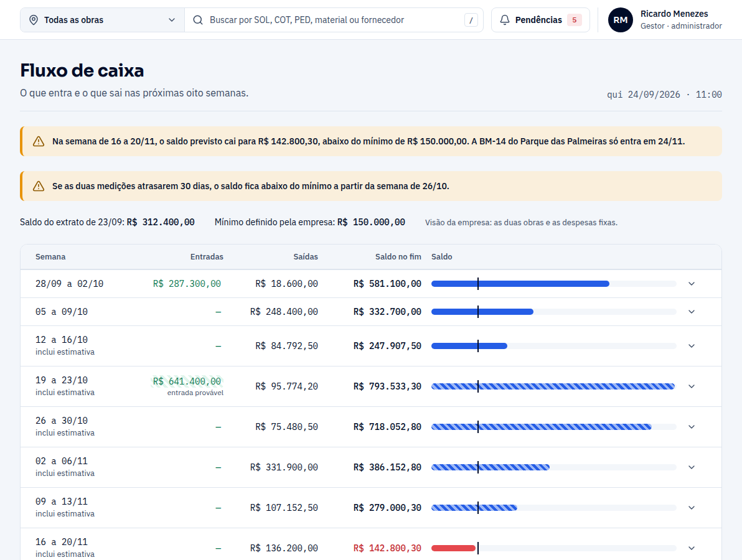Click the Pendências count badge 5
This screenshot has width=742, height=560.
click(575, 20)
